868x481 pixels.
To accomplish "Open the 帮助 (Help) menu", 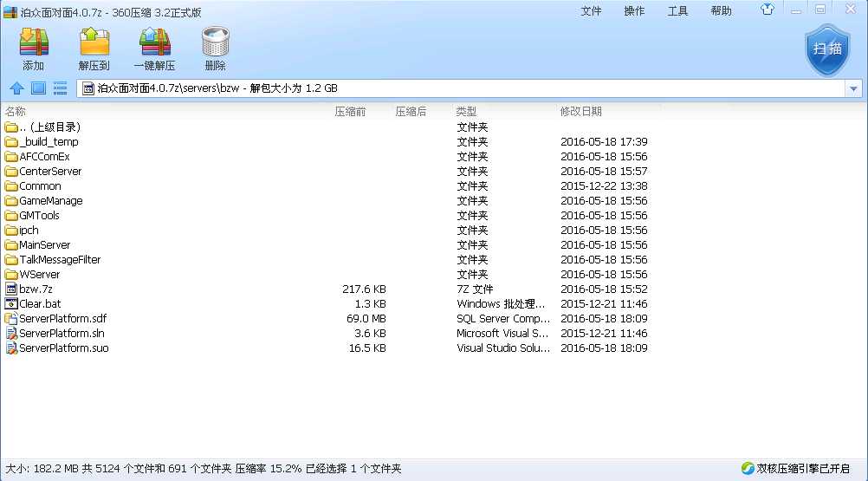I will (721, 11).
